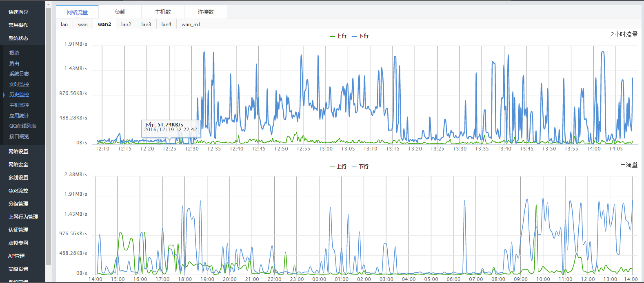The height and width of the screenshot is (283, 644).
Task: Expand the 上网行为管理 menu
Action: click(x=23, y=217)
